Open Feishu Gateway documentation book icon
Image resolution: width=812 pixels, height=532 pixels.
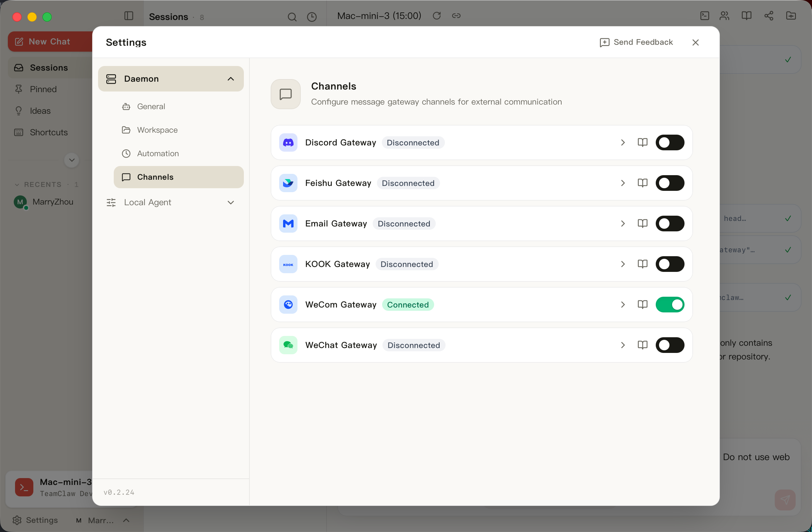(x=642, y=183)
